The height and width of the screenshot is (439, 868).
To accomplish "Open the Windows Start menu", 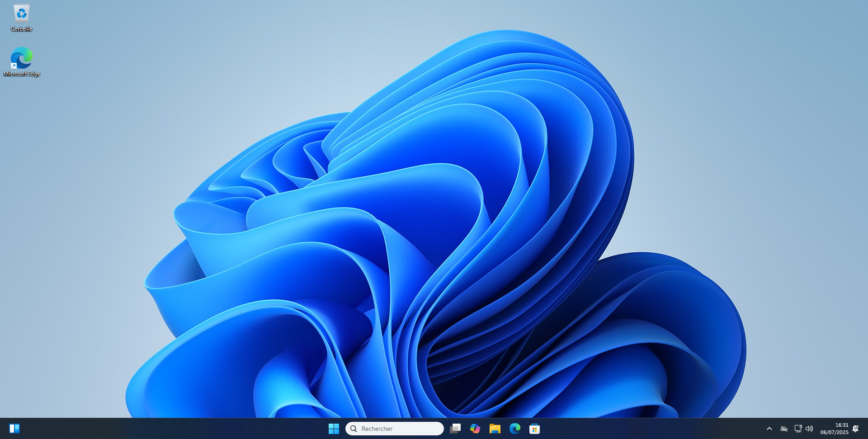I will (x=334, y=429).
